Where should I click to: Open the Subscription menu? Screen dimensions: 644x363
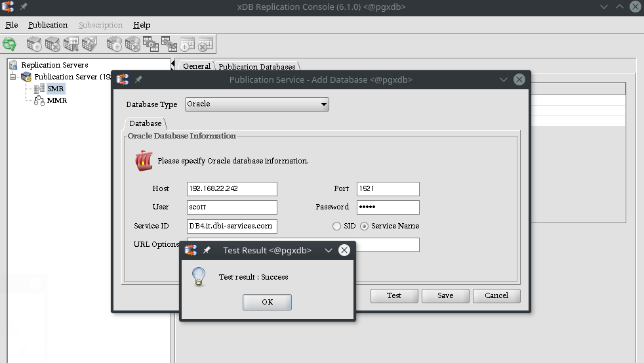pyautogui.click(x=100, y=25)
